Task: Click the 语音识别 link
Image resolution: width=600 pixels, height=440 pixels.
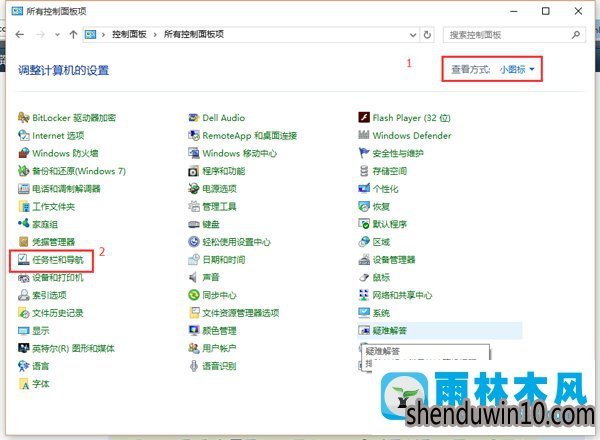Action: 219,366
